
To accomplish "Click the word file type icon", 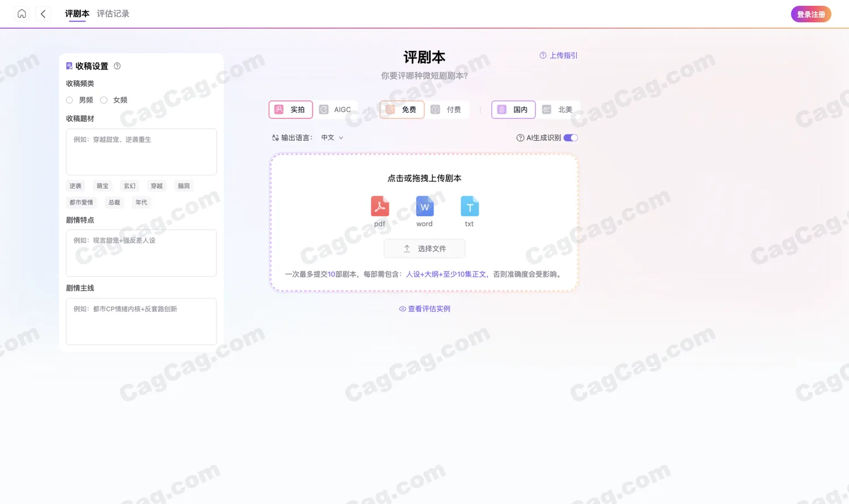I will tap(424, 206).
